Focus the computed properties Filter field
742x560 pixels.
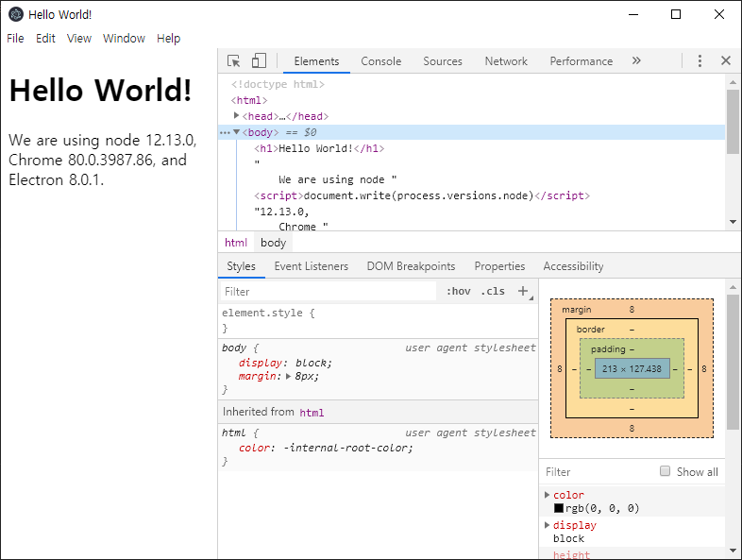pos(599,471)
